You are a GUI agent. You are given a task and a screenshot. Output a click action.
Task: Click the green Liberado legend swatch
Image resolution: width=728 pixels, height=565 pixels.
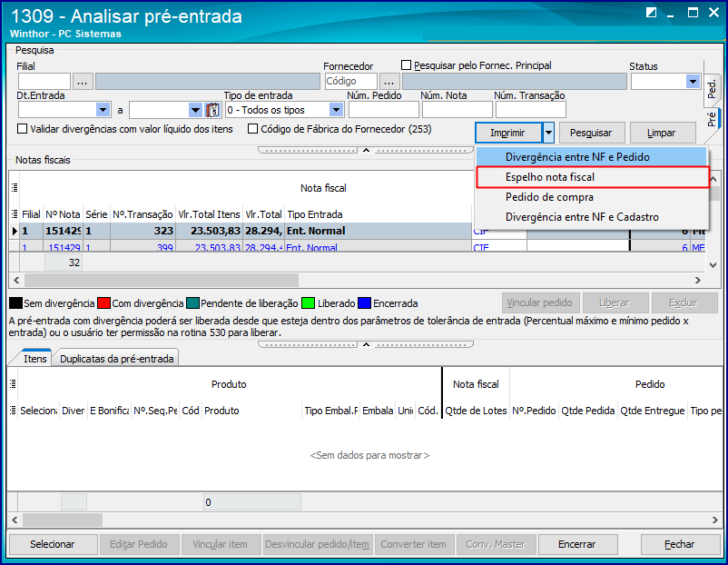coord(308,303)
